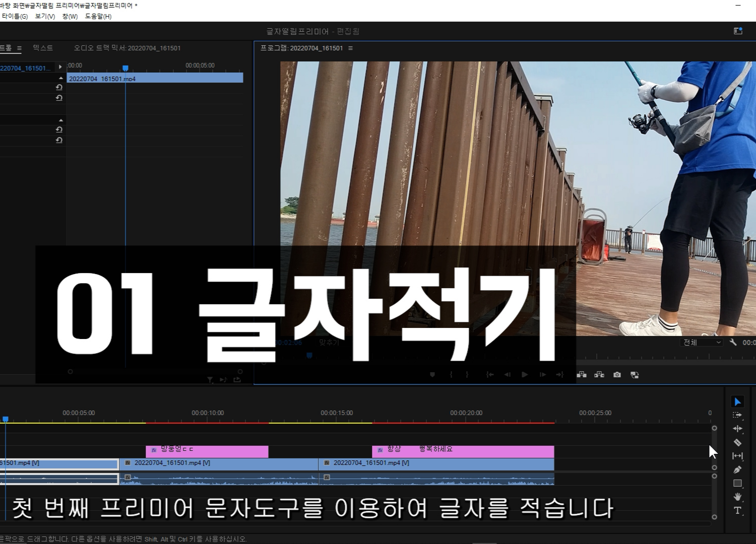Select second 20220704_161501.mp4 video clip

point(219,464)
